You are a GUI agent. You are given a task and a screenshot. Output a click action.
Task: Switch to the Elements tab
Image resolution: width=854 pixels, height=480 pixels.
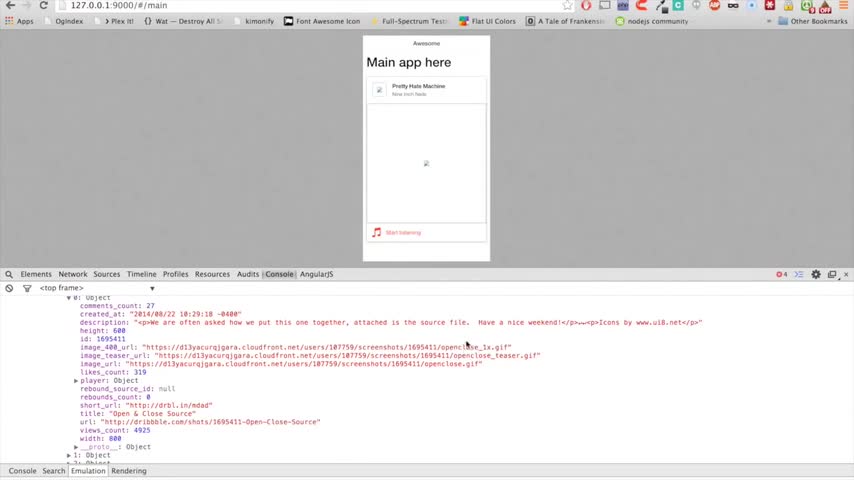tap(36, 275)
